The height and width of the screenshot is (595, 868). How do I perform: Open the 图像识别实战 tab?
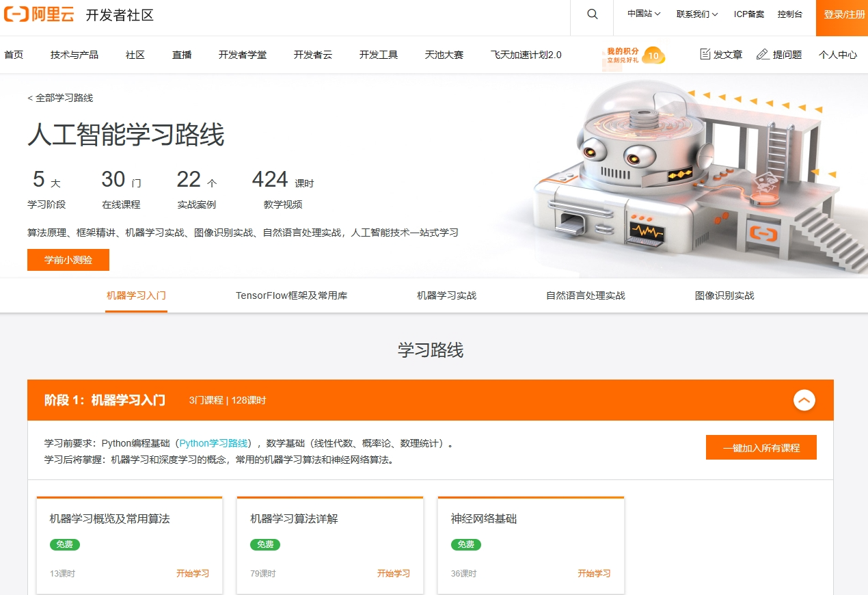(724, 295)
